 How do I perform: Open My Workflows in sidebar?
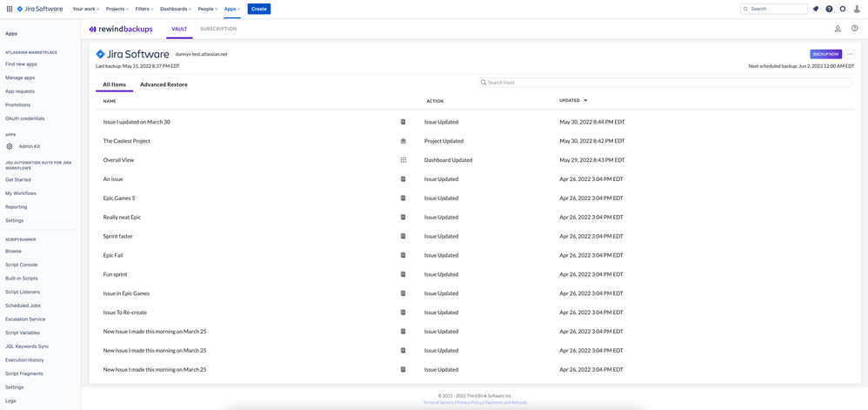pyautogui.click(x=20, y=193)
